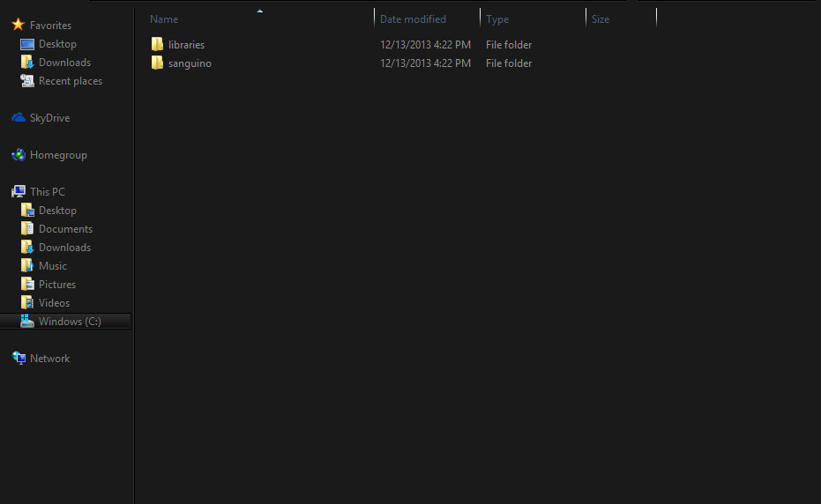
Task: Click libraries date 12/13/2013 4:22 PM
Action: pos(425,45)
